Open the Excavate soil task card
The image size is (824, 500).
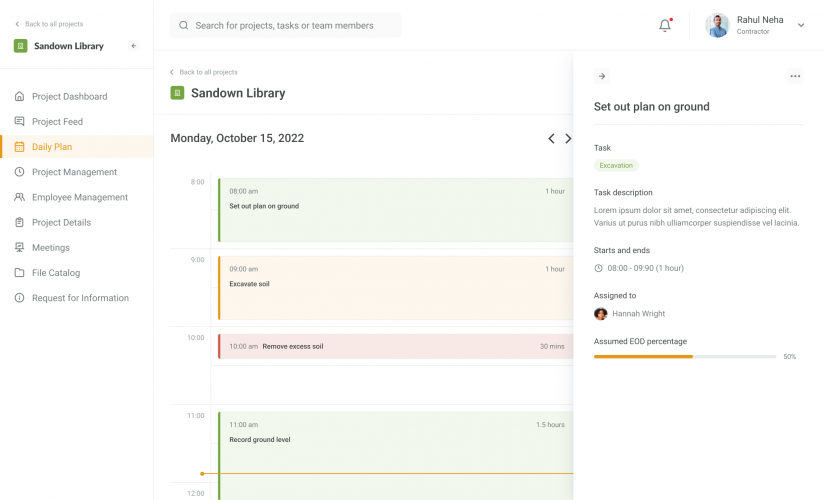[395, 288]
